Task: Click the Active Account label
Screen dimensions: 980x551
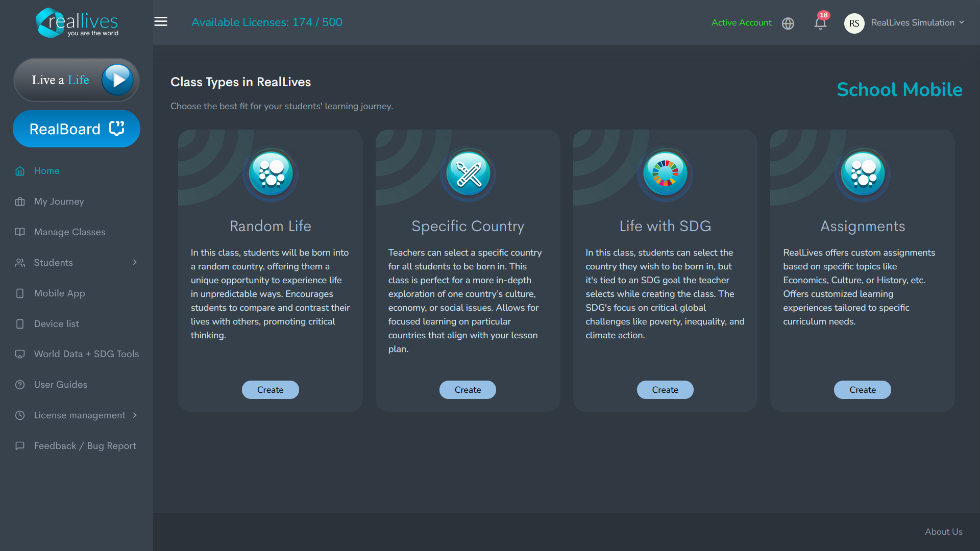Action: pos(742,22)
